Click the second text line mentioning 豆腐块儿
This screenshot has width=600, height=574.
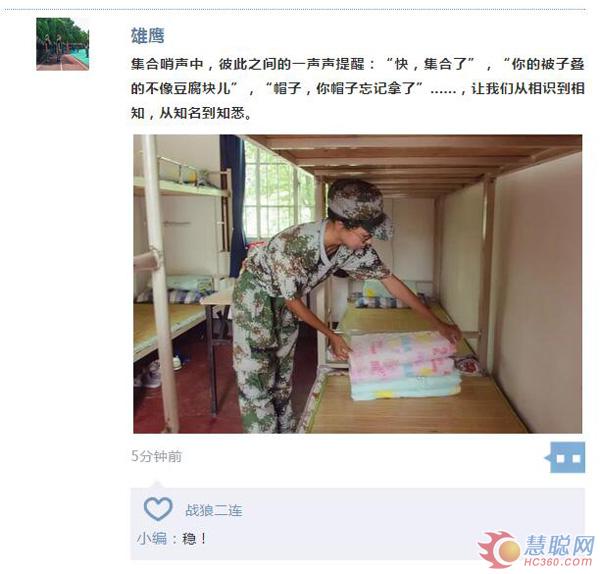click(357, 88)
